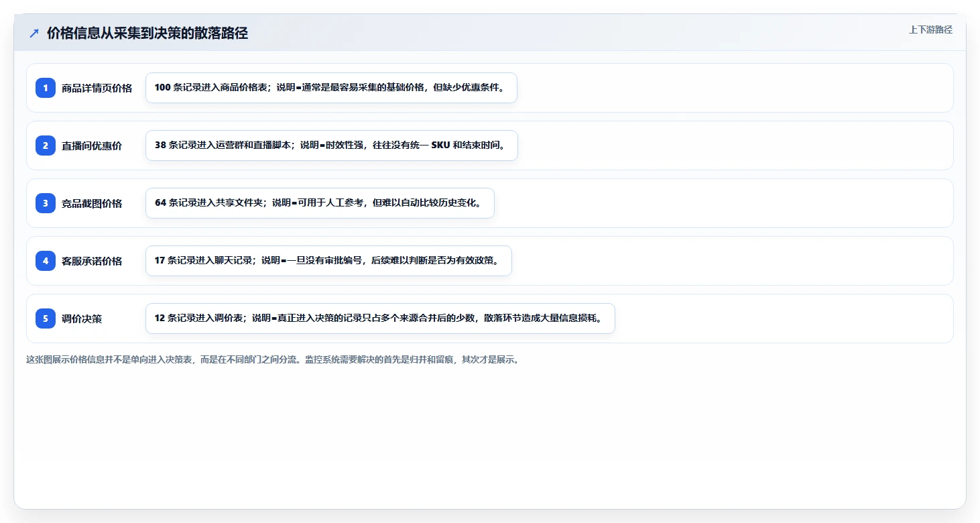
Task: Click the step 5 number badge
Action: [x=46, y=318]
